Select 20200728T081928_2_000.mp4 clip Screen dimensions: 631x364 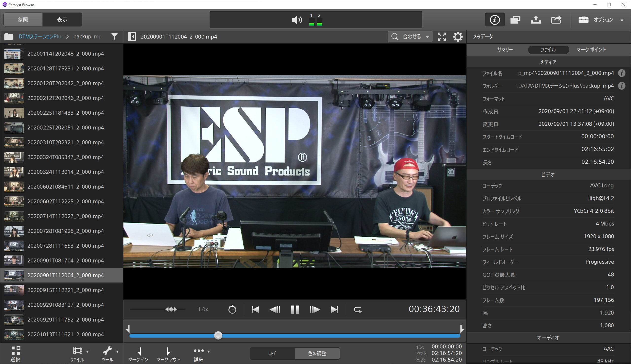62,231
